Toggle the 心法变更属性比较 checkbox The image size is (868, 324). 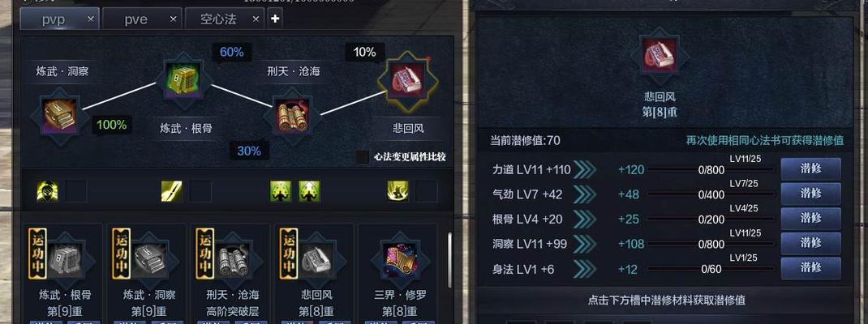click(x=363, y=157)
